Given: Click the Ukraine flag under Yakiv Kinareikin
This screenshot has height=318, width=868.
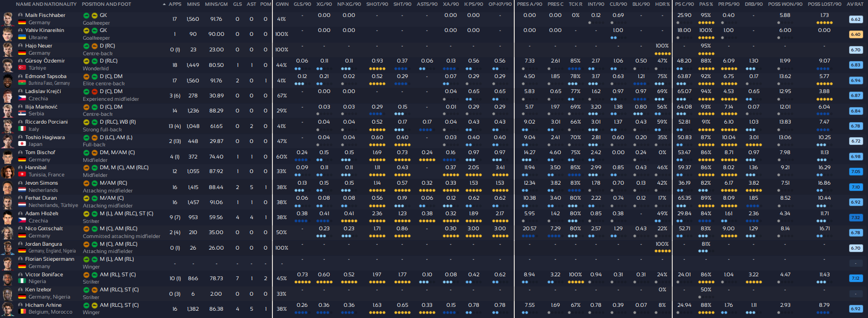Looking at the screenshot, I should [22, 37].
